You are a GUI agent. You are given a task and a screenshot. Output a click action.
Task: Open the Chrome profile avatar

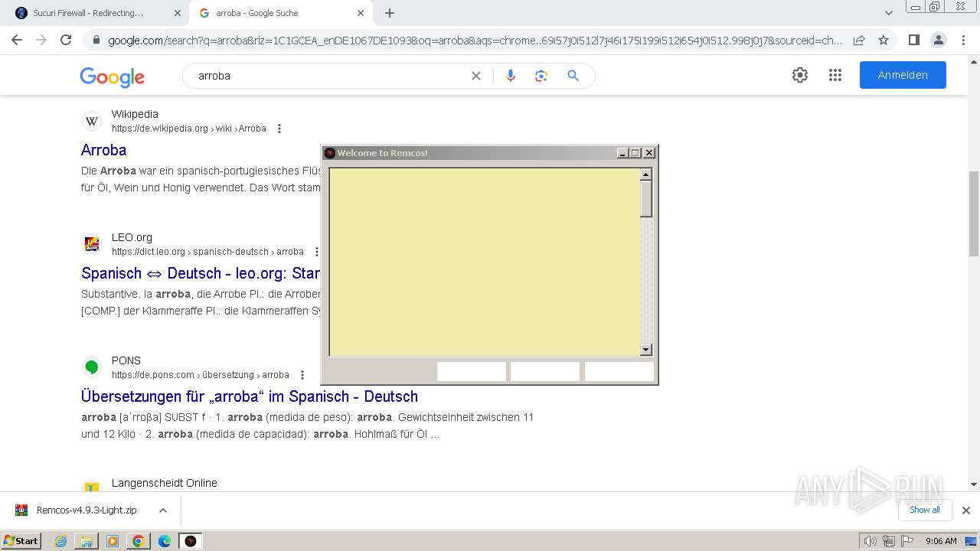coord(938,40)
